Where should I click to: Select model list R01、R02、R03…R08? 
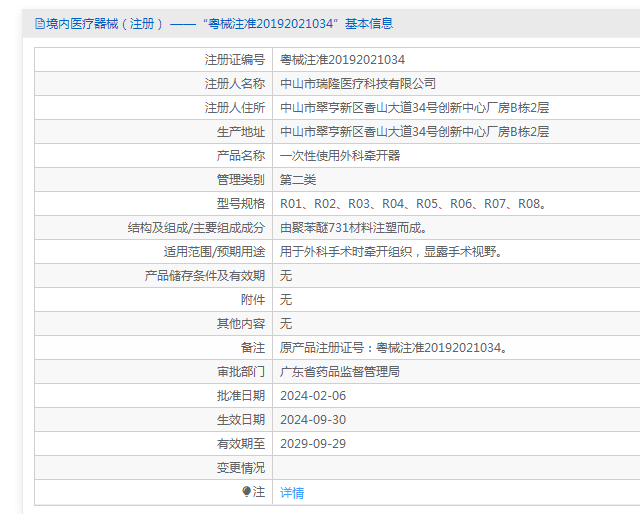[413, 203]
